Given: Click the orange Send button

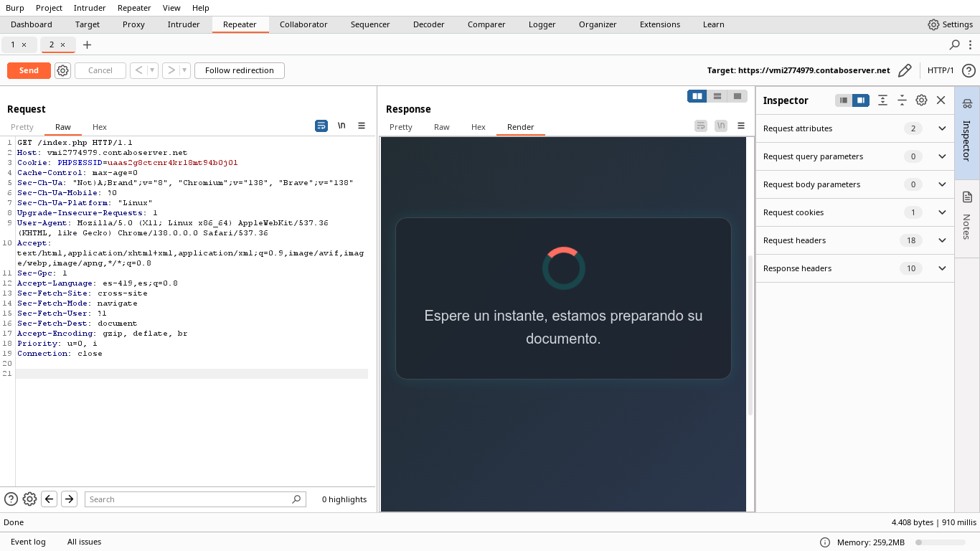Looking at the screenshot, I should [x=29, y=70].
